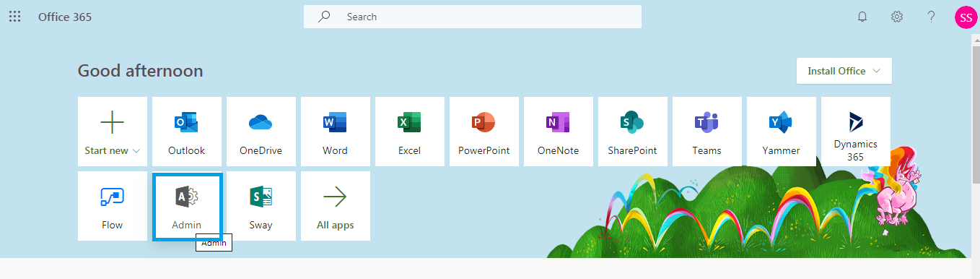Open the Admin center tile
The height and width of the screenshot is (279, 980).
pyautogui.click(x=187, y=206)
